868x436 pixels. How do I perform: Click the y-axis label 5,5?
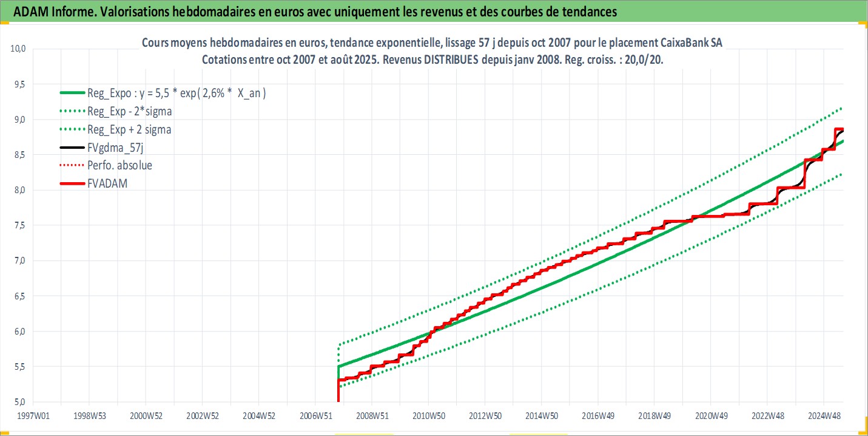(19, 367)
